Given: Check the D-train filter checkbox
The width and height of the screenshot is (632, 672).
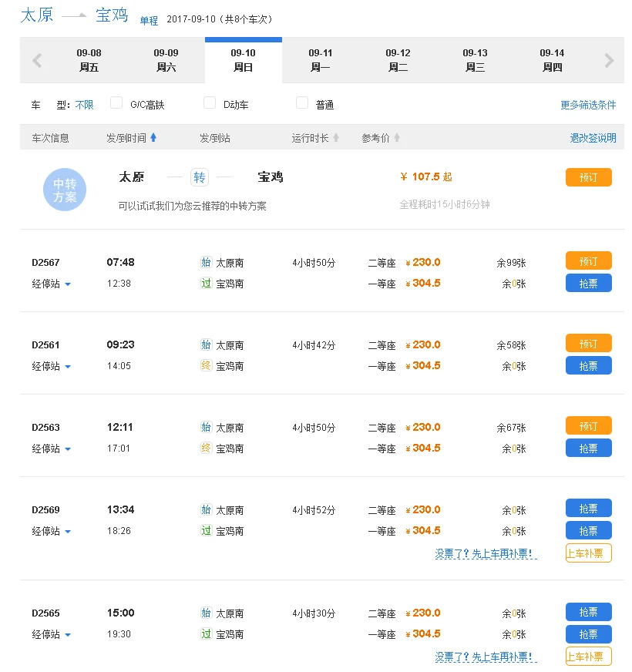Looking at the screenshot, I should point(210,103).
